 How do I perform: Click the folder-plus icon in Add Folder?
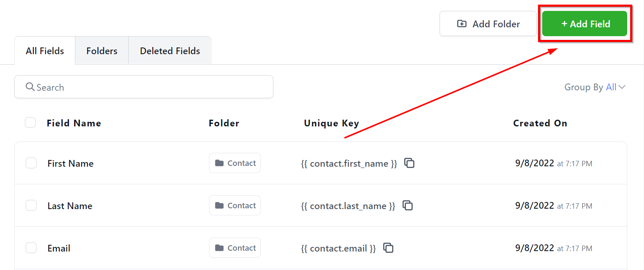pos(462,24)
